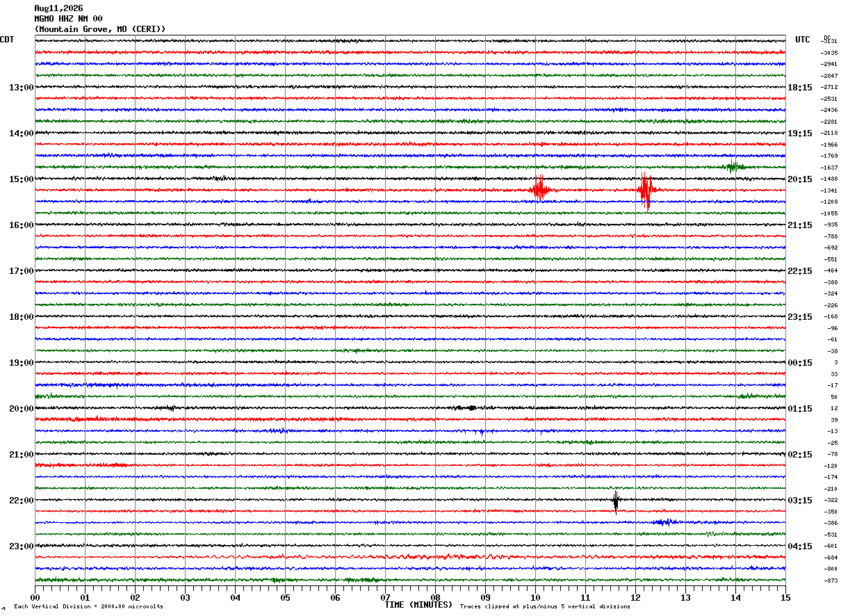Select the 03:15 UTC row label
841x616 pixels.
[x=800, y=501]
